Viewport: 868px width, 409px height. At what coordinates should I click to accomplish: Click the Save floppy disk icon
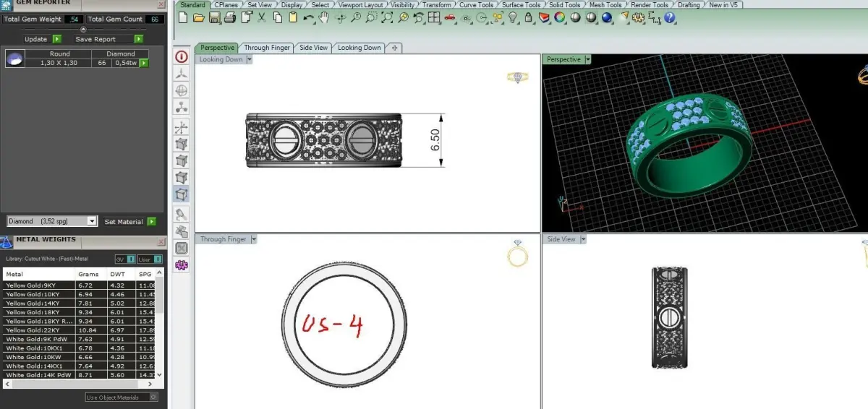click(215, 17)
